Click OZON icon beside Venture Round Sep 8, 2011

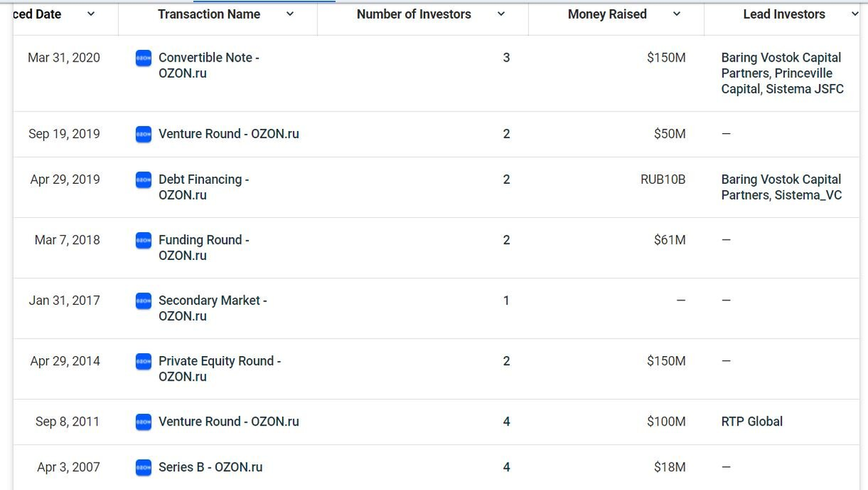(x=144, y=423)
